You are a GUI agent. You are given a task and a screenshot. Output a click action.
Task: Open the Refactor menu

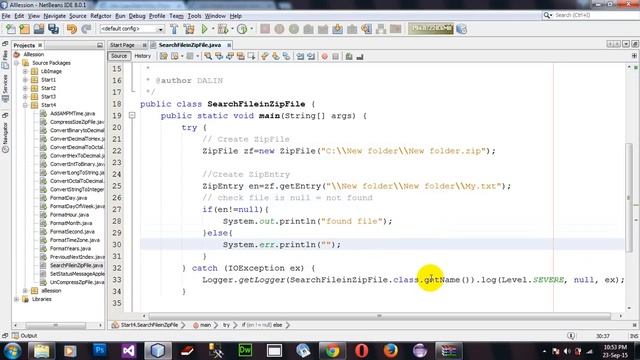coord(101,16)
